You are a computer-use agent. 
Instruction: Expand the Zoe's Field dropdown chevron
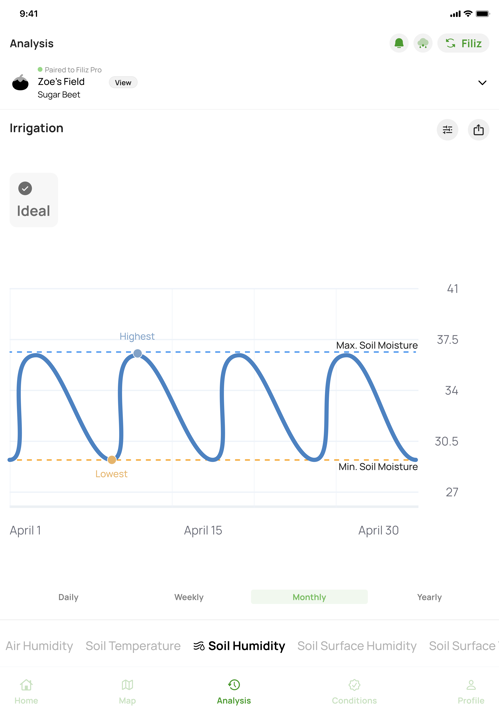coord(482,83)
